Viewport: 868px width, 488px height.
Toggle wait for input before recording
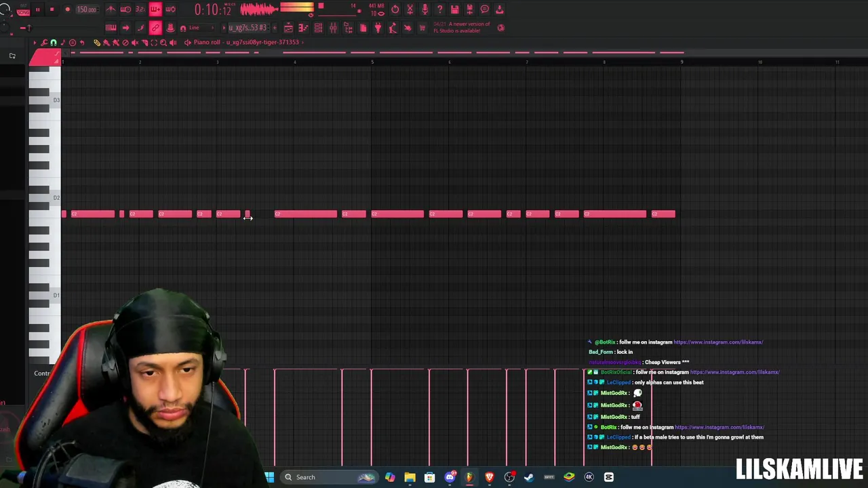click(125, 9)
